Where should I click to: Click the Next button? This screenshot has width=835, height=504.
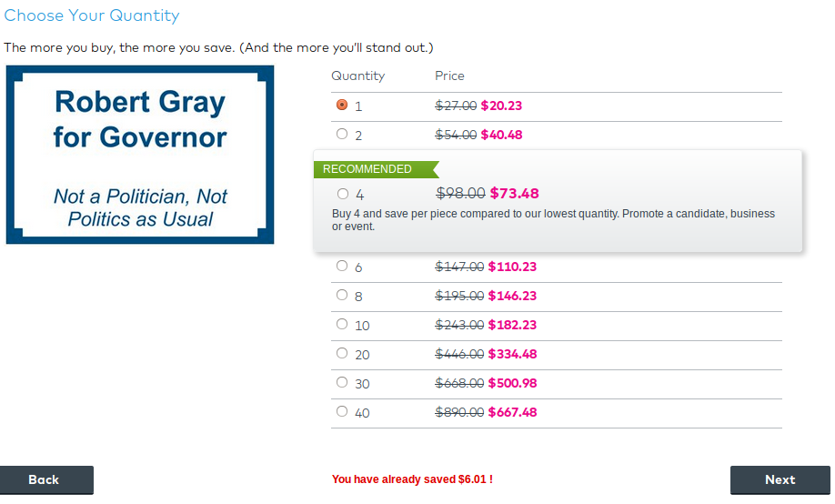click(x=780, y=480)
